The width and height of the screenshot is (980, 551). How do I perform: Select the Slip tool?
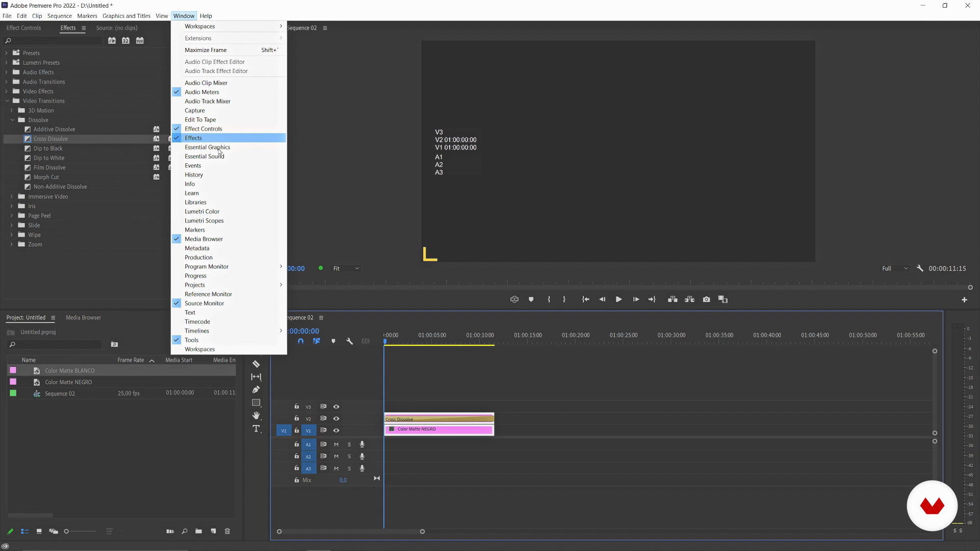(x=256, y=377)
